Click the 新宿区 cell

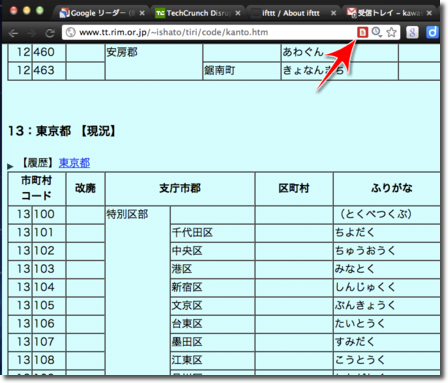coord(212,287)
